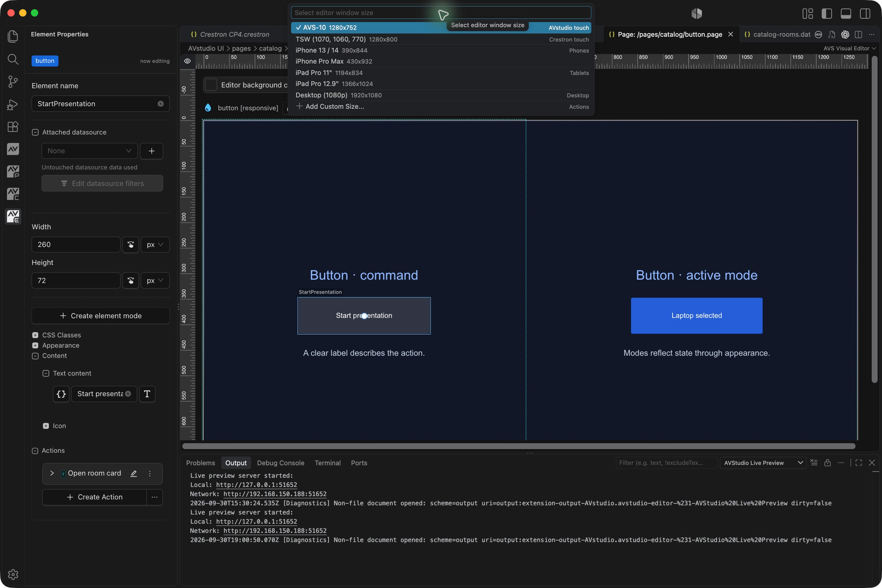Screen dimensions: 882x588
Task: Click the ChatGPT-style swirl icon in tab bar
Action: [845, 35]
